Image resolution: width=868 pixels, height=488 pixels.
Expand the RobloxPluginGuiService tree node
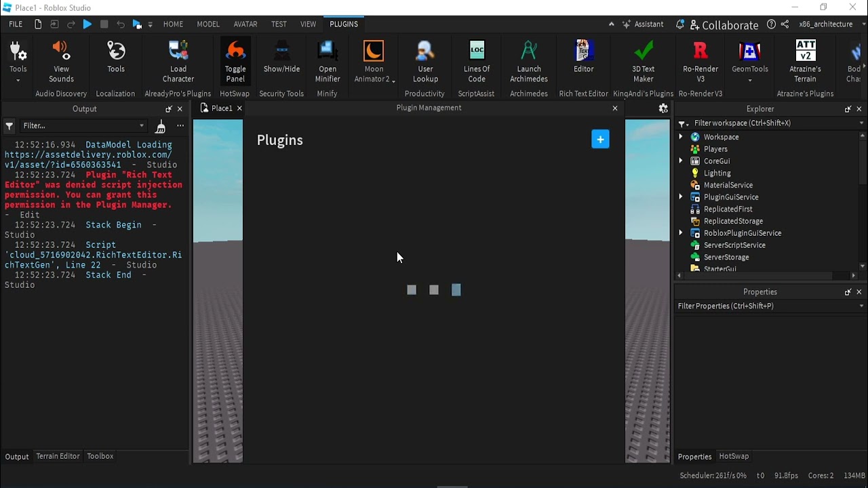click(x=681, y=233)
